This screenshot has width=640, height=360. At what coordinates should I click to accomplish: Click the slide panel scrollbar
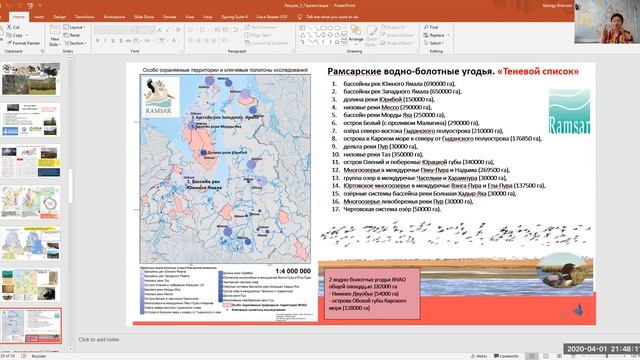click(x=70, y=186)
